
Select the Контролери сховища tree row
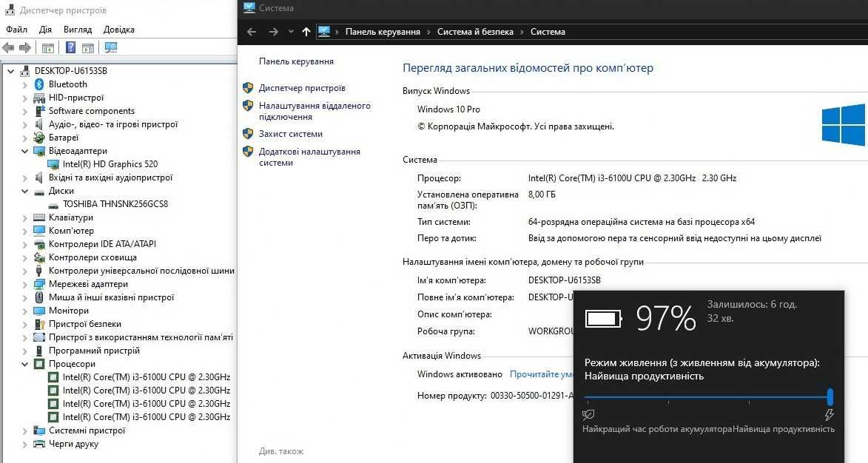point(92,258)
